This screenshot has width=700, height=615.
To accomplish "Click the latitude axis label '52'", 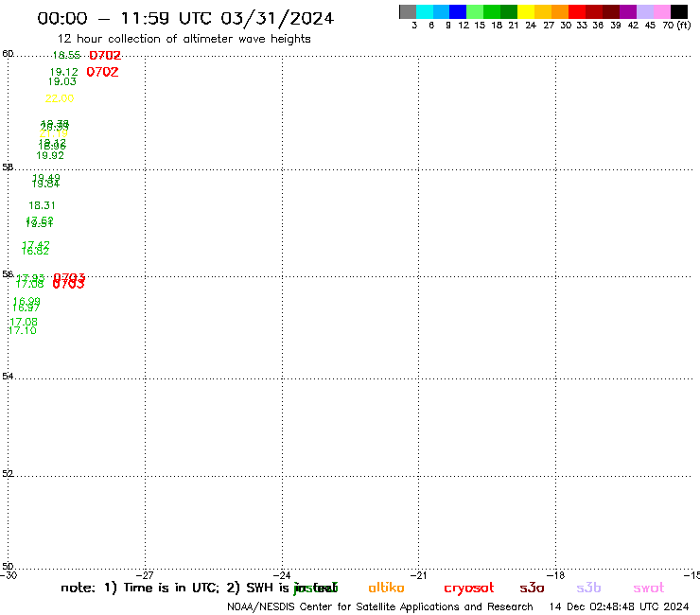I will click(8, 473).
